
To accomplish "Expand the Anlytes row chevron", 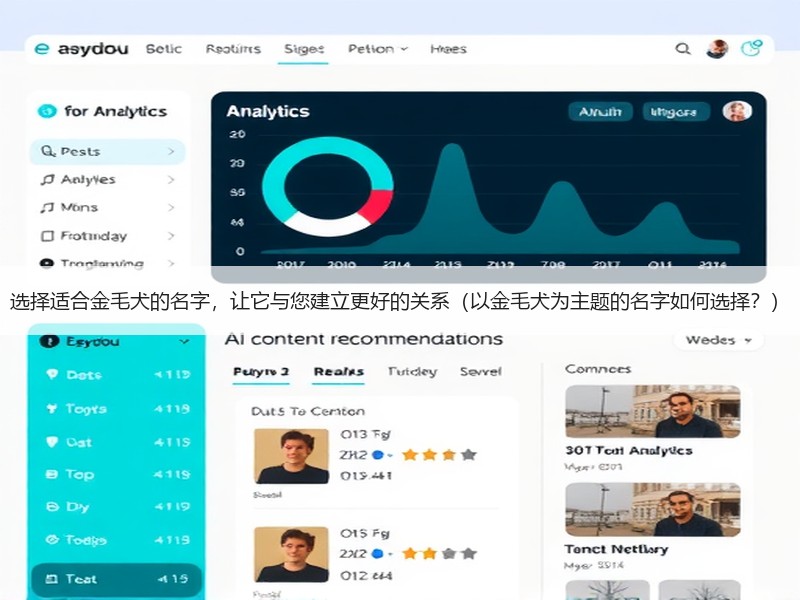I will 171,180.
